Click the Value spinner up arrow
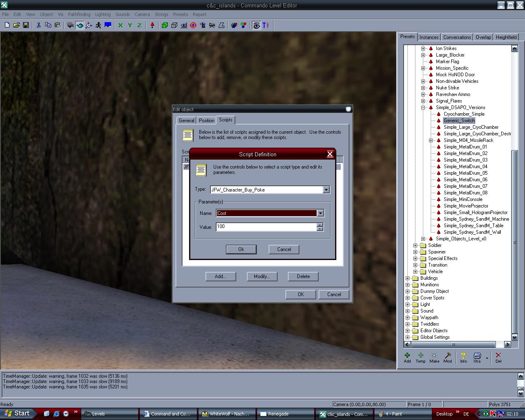 point(320,225)
